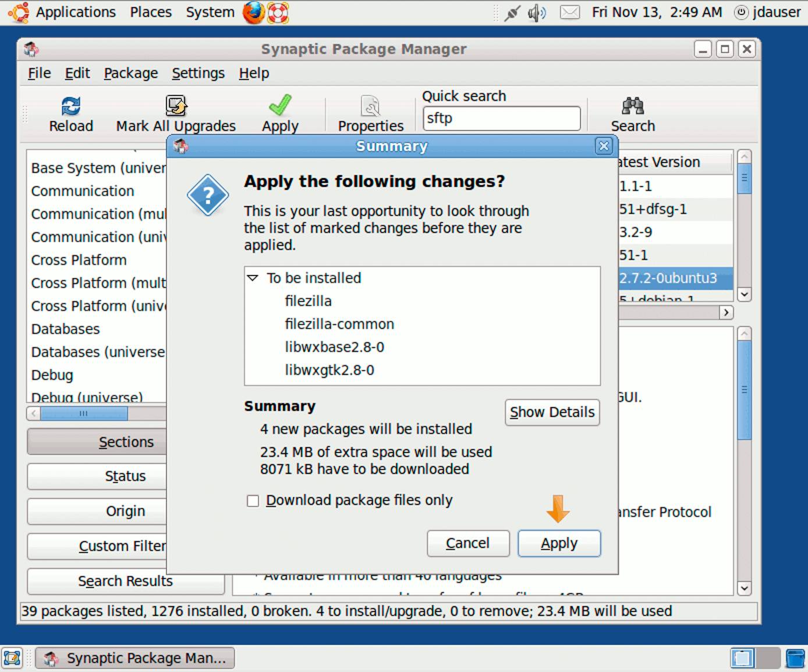Click the Synaptic taskbar entry at the bottom
This screenshot has height=672, width=808.
[x=134, y=657]
